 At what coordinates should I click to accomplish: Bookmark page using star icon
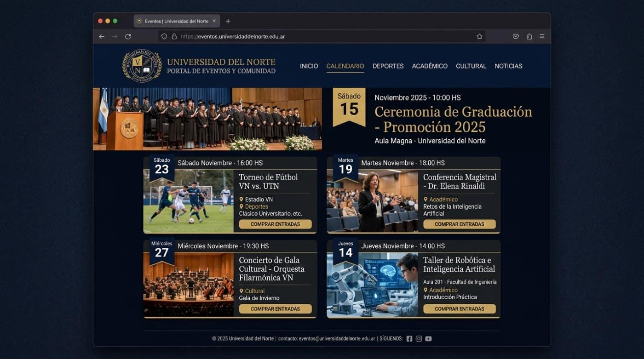coord(479,36)
